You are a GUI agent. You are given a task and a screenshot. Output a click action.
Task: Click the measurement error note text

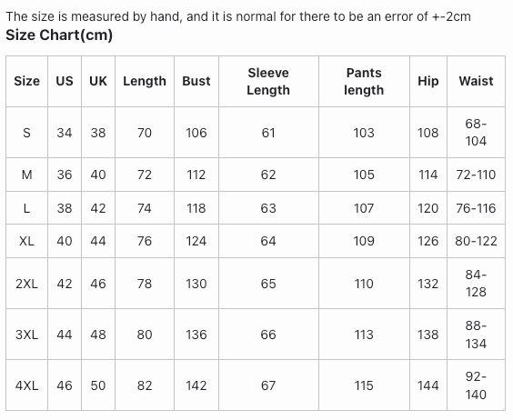(238, 16)
